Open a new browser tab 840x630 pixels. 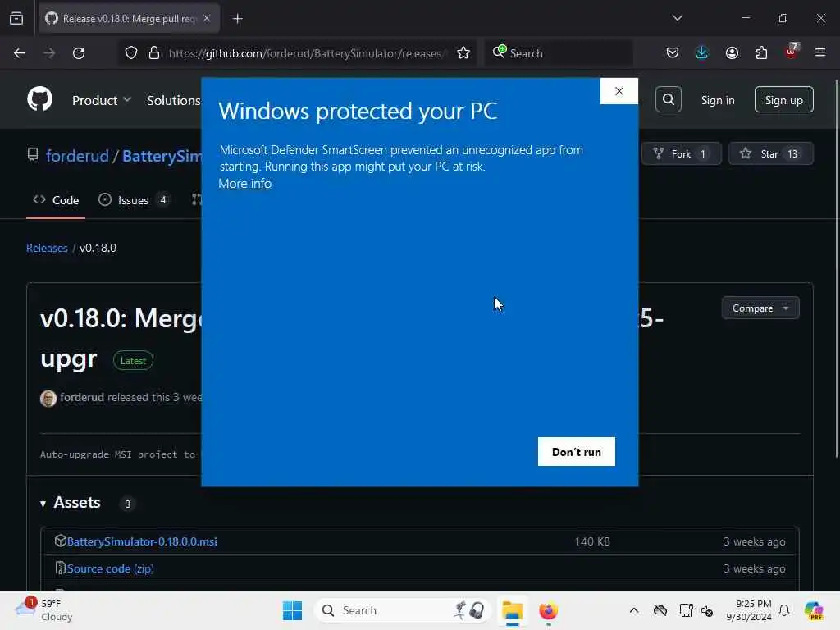pos(238,19)
